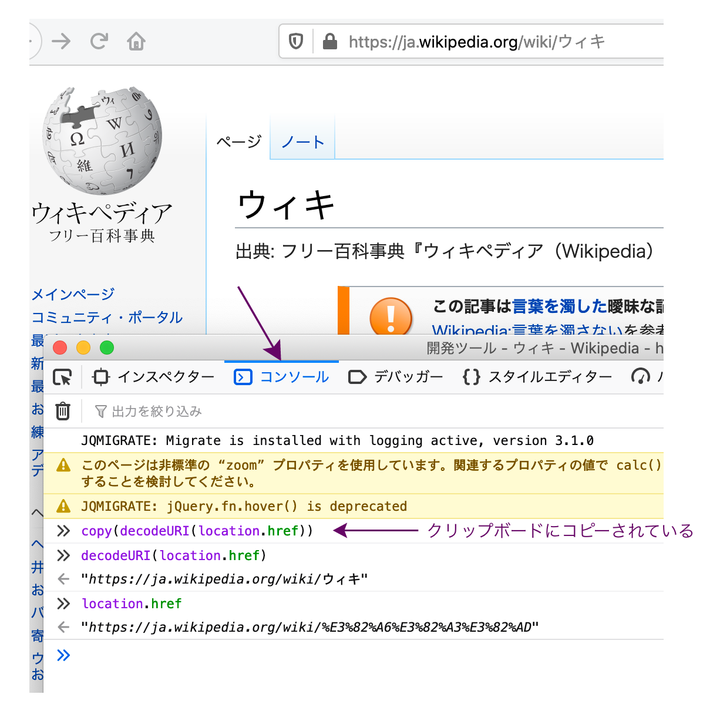Click the Wikipedia globe logo
The image size is (720, 728).
(102, 140)
